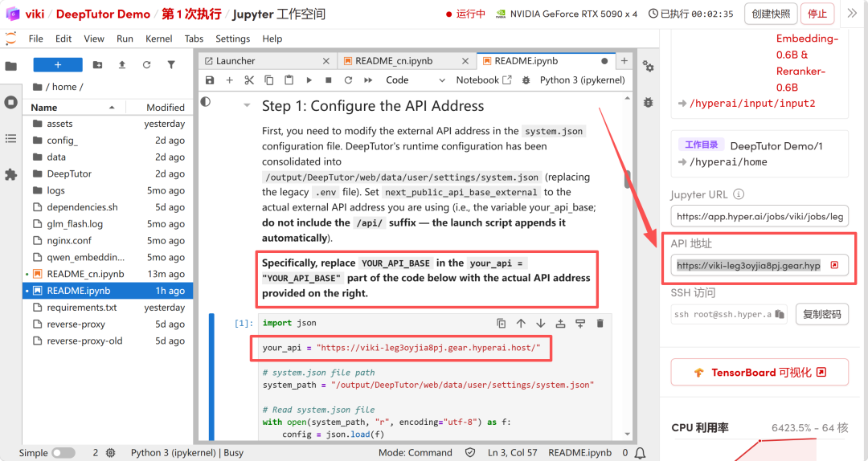Cut the selected cell with scissors icon

pos(249,80)
